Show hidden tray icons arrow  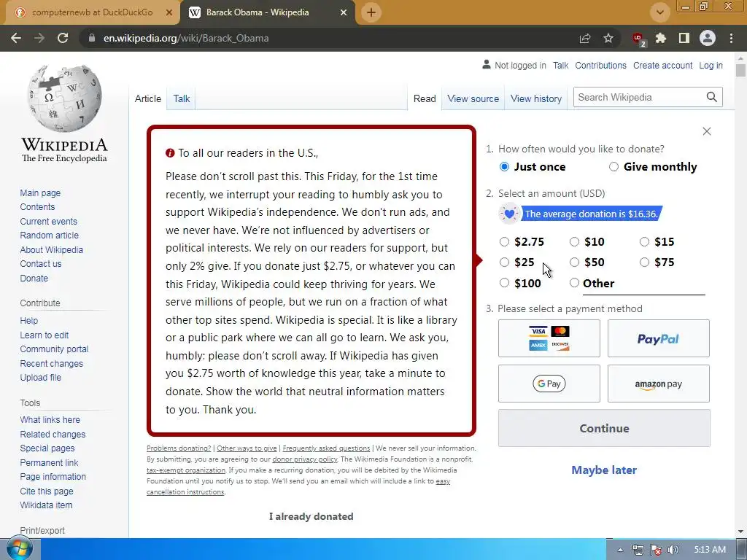coord(620,550)
